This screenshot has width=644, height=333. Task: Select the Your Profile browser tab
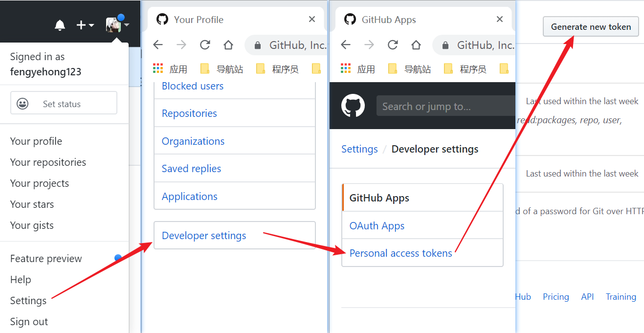pyautogui.click(x=236, y=20)
